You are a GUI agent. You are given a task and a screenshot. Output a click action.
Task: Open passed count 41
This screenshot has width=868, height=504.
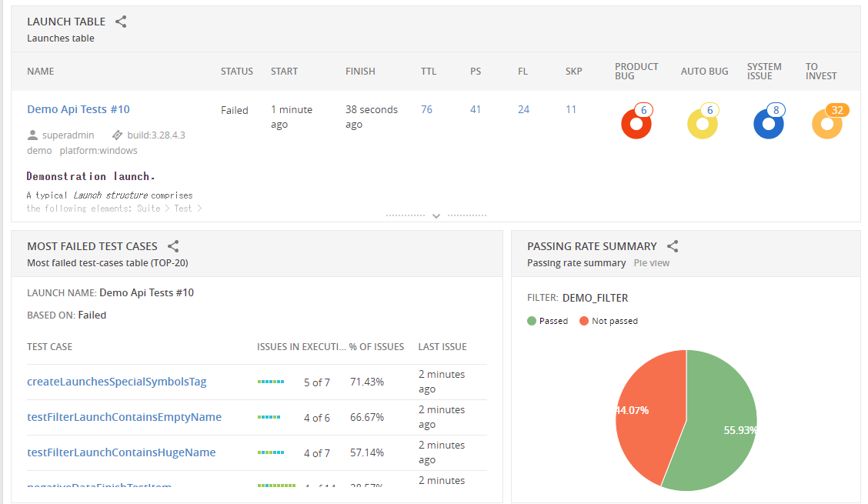pyautogui.click(x=475, y=109)
